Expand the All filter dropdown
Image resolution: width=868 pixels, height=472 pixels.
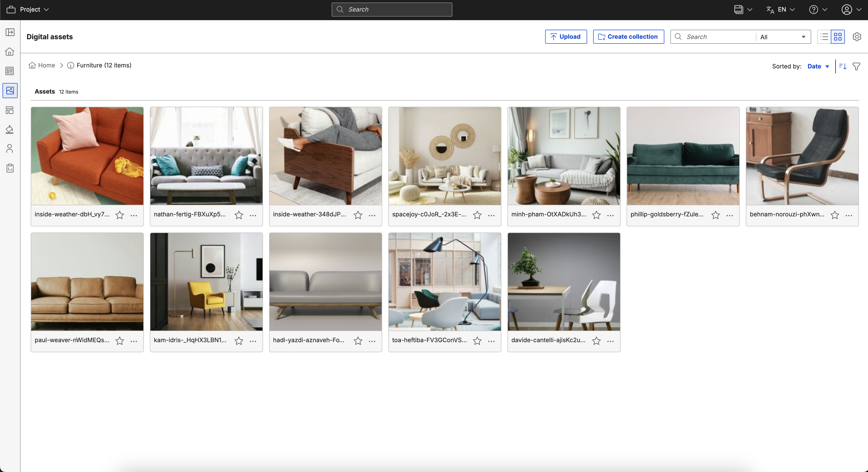pos(783,37)
